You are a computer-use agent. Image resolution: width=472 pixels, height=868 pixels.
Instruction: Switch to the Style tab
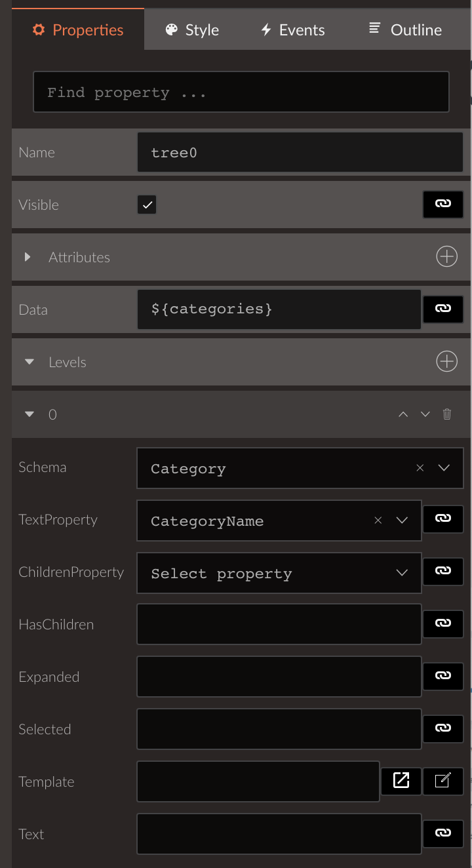[x=192, y=30]
